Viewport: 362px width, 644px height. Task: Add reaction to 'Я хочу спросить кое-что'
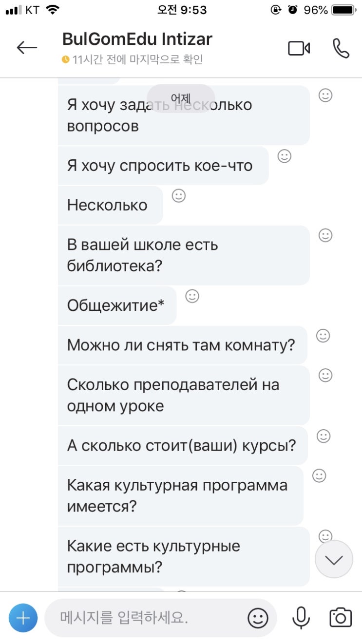(x=284, y=156)
